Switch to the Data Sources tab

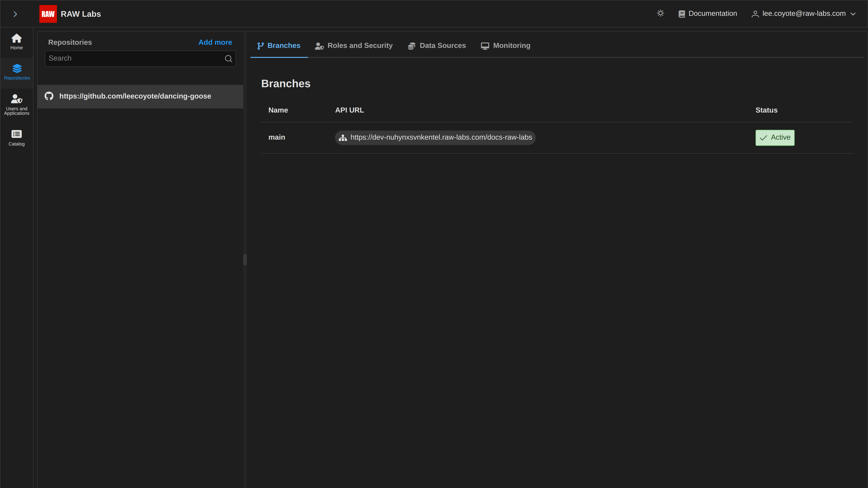point(437,45)
